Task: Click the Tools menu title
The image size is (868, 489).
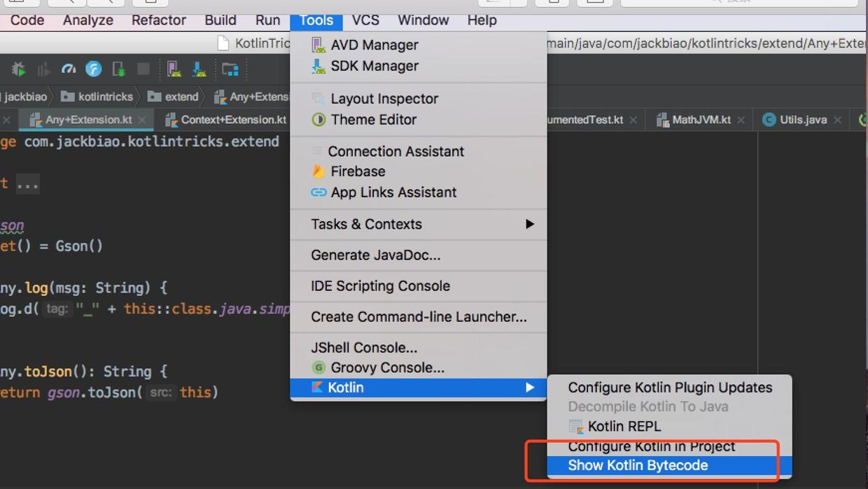Action: (316, 20)
